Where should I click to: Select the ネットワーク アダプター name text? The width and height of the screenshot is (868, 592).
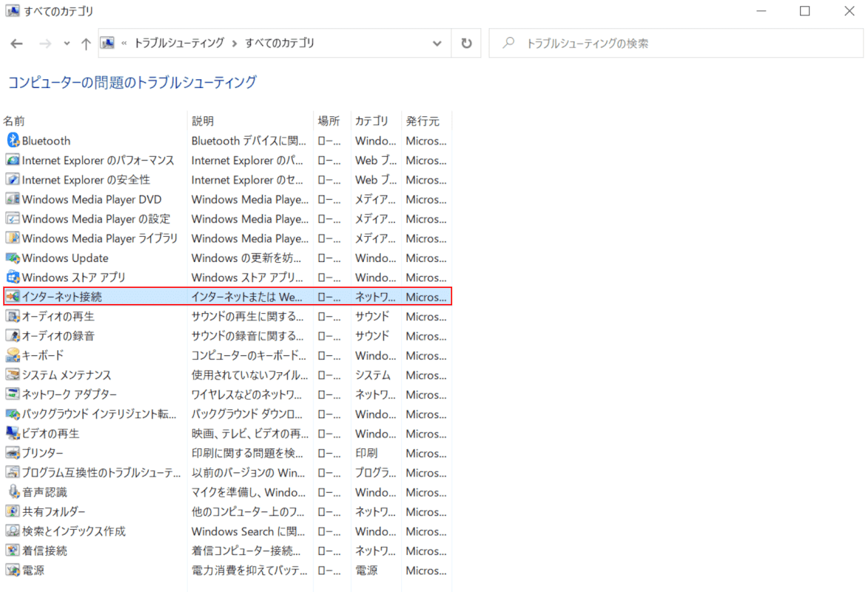tap(70, 394)
